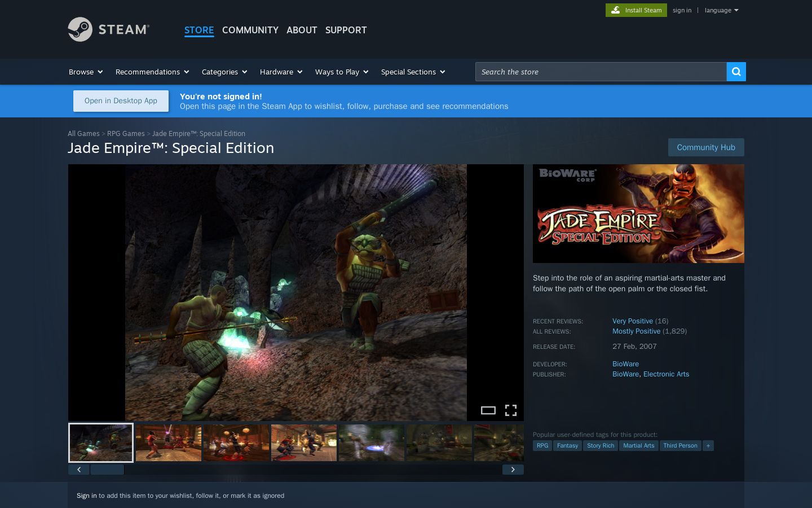Open Very Positive recent reviews link
Viewport: 812px width, 508px height.
[x=633, y=321]
